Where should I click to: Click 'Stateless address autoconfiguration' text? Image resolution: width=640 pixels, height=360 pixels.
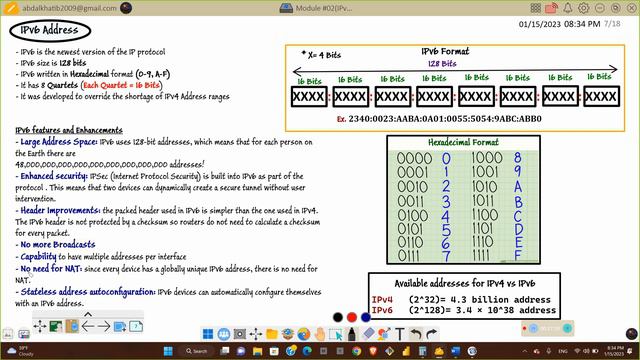pos(88,292)
